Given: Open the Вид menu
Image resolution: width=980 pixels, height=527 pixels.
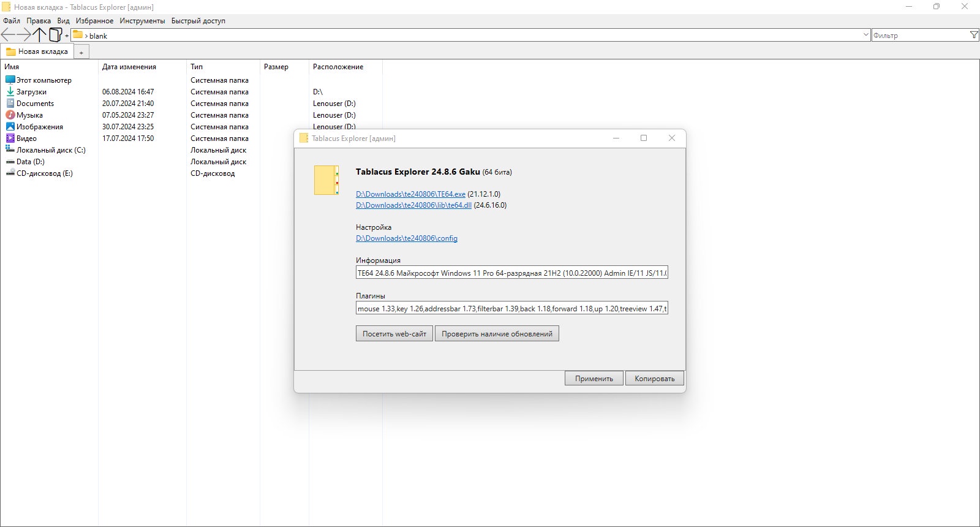Looking at the screenshot, I should (64, 21).
